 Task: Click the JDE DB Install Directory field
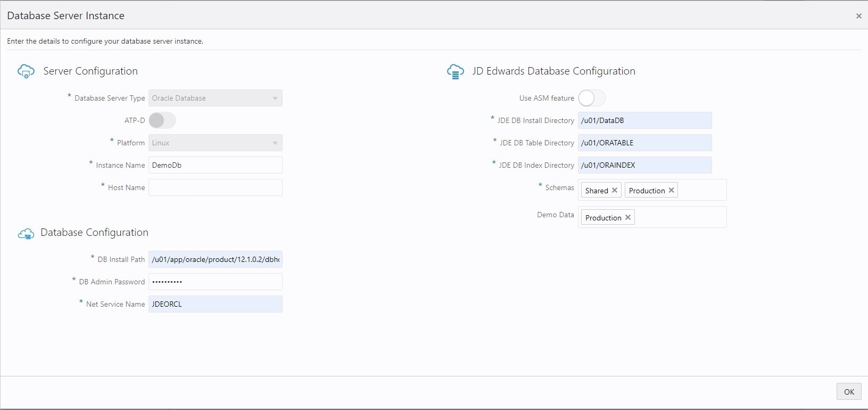(x=645, y=120)
